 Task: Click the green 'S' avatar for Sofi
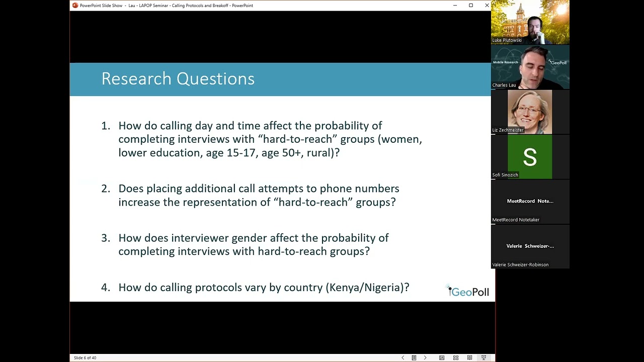(530, 157)
